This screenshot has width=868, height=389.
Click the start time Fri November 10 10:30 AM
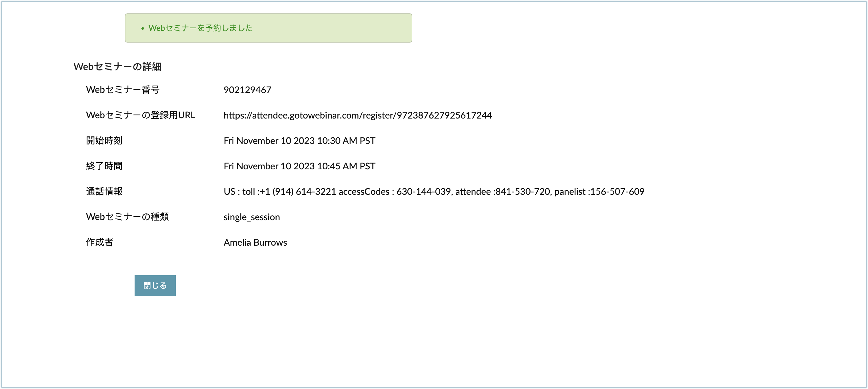tap(299, 141)
